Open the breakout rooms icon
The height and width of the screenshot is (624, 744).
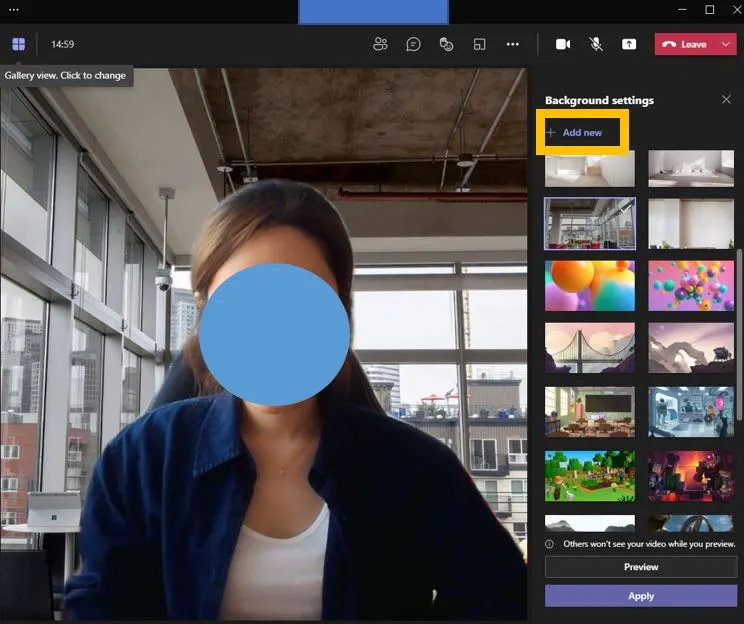point(479,44)
